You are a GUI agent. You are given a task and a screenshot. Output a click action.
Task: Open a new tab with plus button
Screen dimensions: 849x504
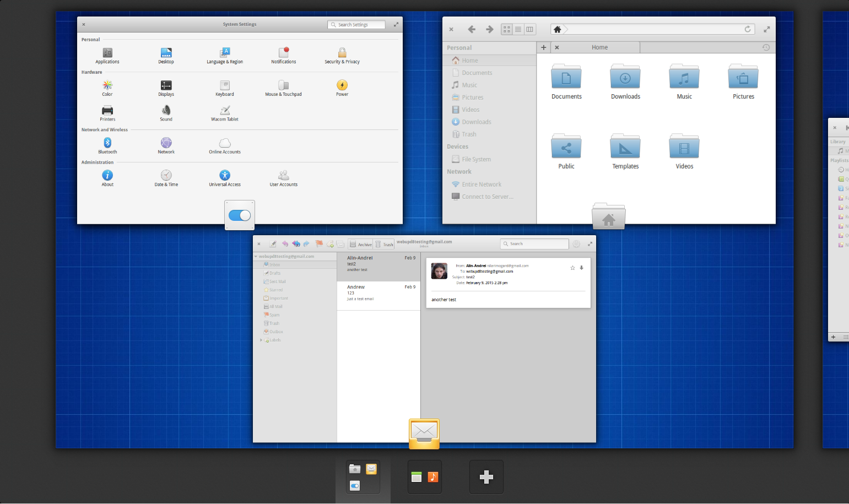point(544,47)
